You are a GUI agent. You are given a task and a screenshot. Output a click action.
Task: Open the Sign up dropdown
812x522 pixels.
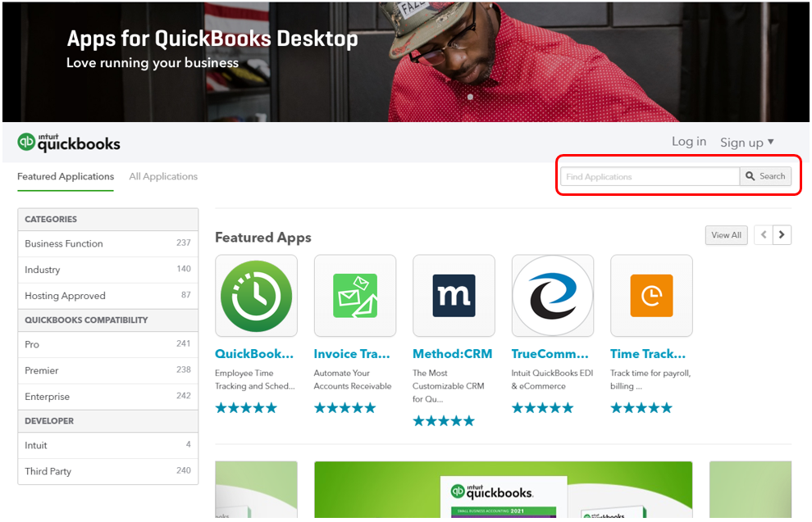[x=746, y=143]
